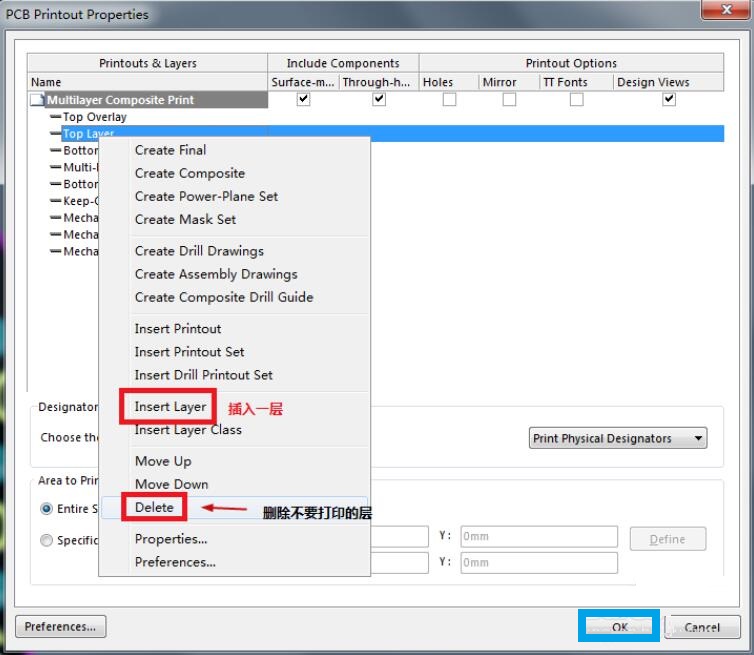This screenshot has width=754, height=655.
Task: Click the Define button
Action: coord(668,539)
